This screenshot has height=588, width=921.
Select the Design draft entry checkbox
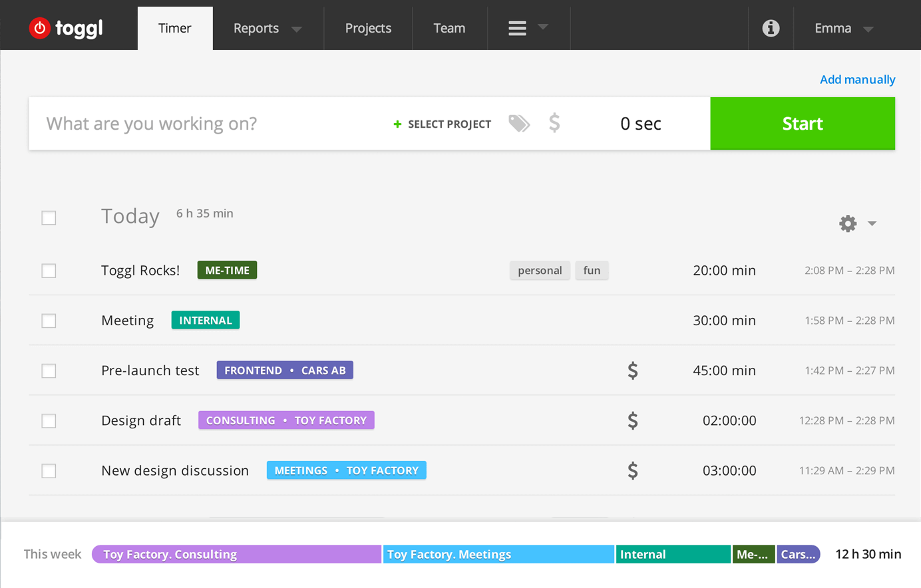coord(49,421)
